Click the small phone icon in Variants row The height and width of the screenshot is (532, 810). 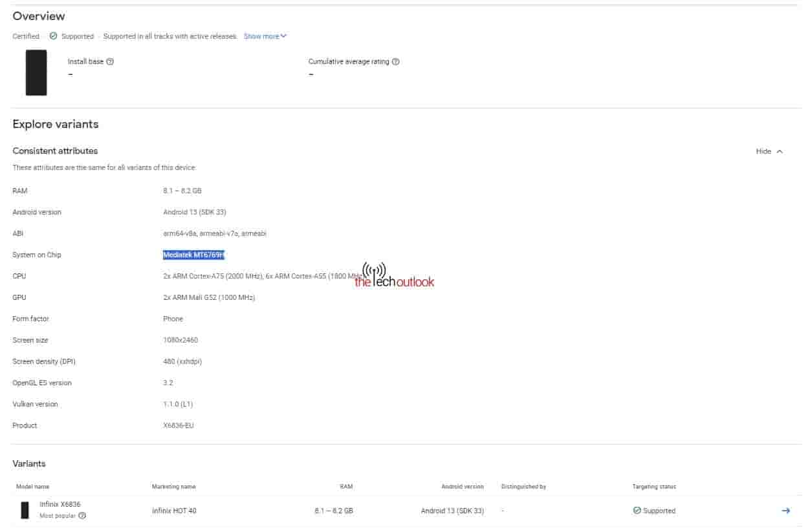[x=25, y=510]
